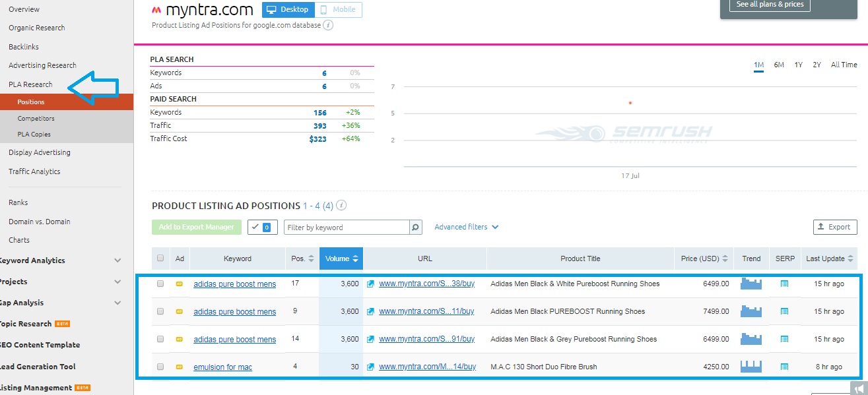Open Traffic Analytics in the sidebar

click(x=34, y=171)
